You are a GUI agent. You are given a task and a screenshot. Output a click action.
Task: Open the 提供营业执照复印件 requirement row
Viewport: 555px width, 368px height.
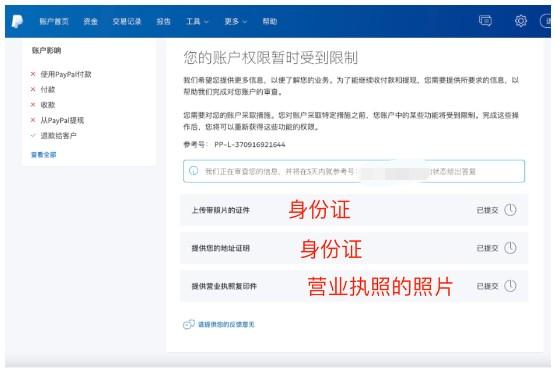[354, 286]
